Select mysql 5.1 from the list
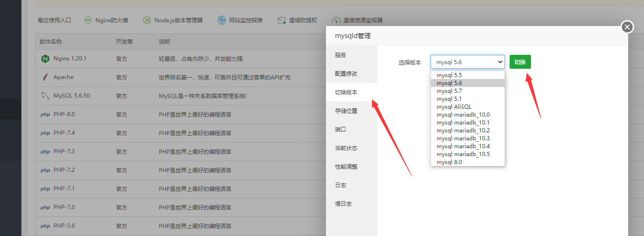Viewport: 644px width, 236px height. [x=468, y=98]
